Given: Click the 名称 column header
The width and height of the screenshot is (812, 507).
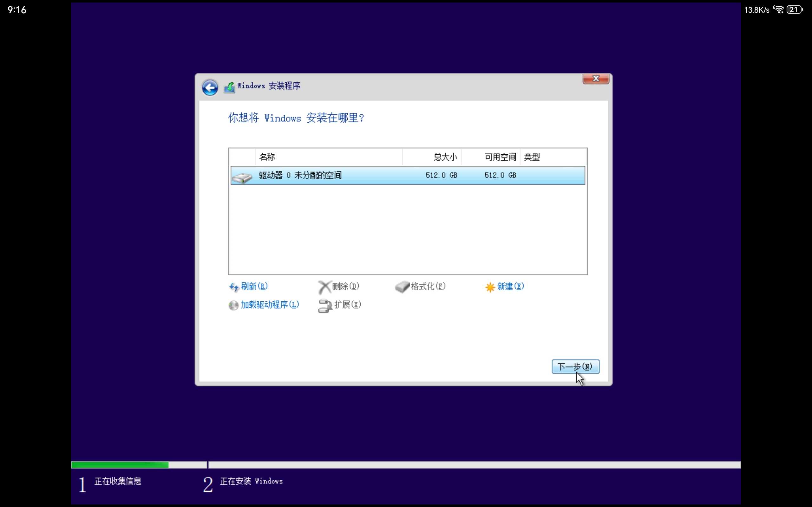Looking at the screenshot, I should [x=267, y=157].
